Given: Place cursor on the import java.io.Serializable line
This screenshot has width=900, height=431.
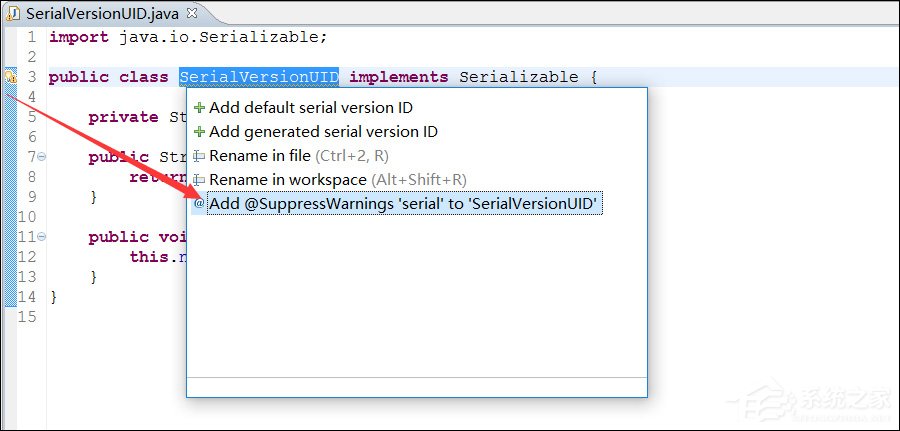Looking at the screenshot, I should pyautogui.click(x=188, y=37).
